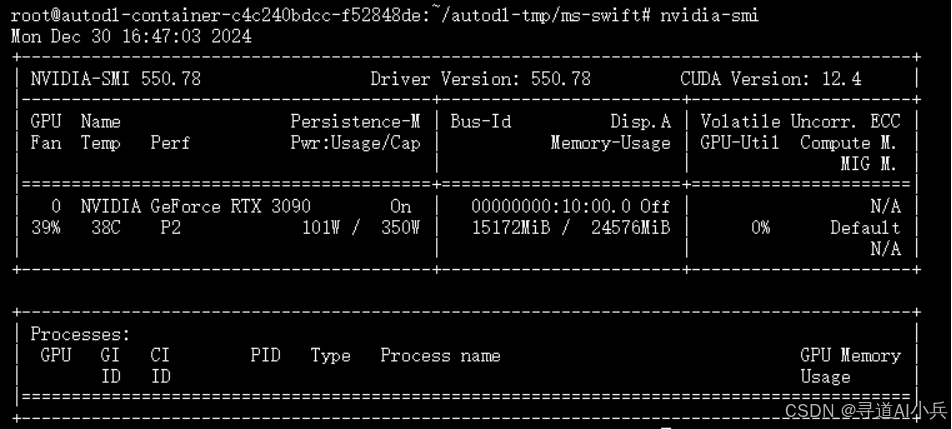The width and height of the screenshot is (952, 429).
Task: Click the P2 performance state value
Action: (171, 227)
